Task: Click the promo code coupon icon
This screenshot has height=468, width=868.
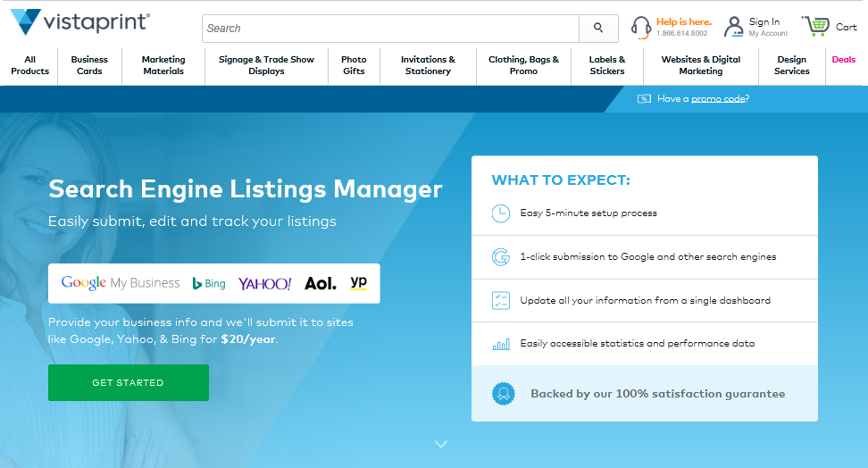Action: (x=644, y=98)
